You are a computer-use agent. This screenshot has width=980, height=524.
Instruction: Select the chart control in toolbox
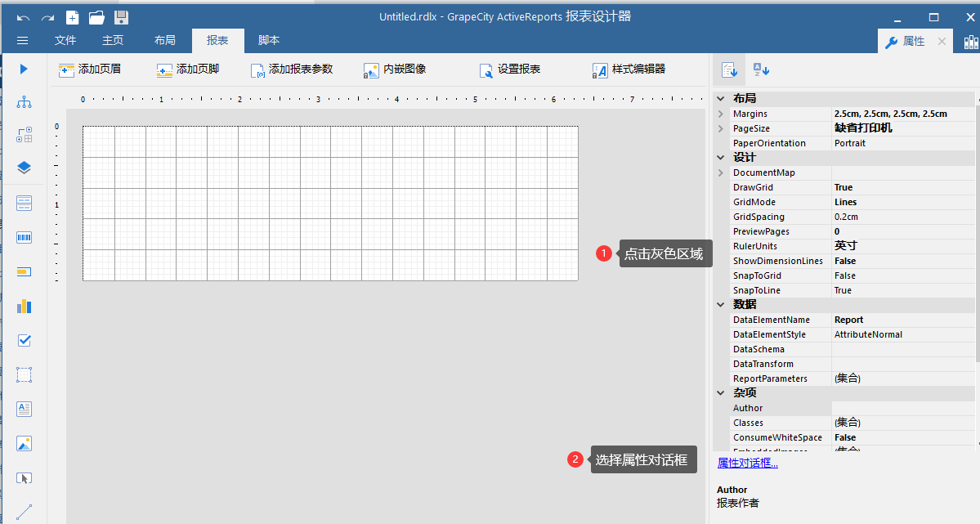[x=24, y=306]
